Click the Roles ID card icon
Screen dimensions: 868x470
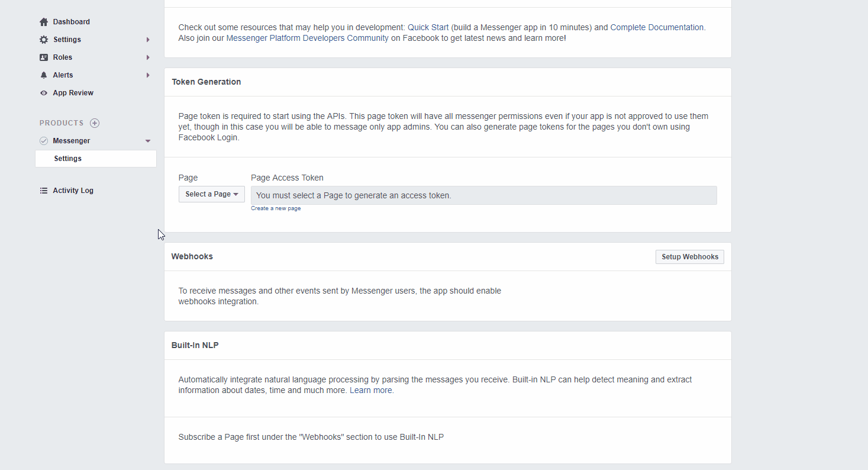[x=44, y=57]
